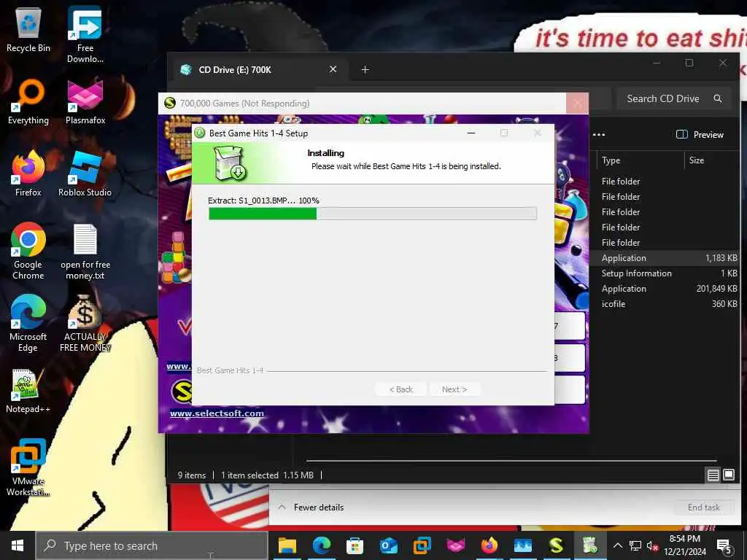Select the Roblox Studio desktop shortcut
This screenshot has width=747, height=560.
(x=85, y=174)
